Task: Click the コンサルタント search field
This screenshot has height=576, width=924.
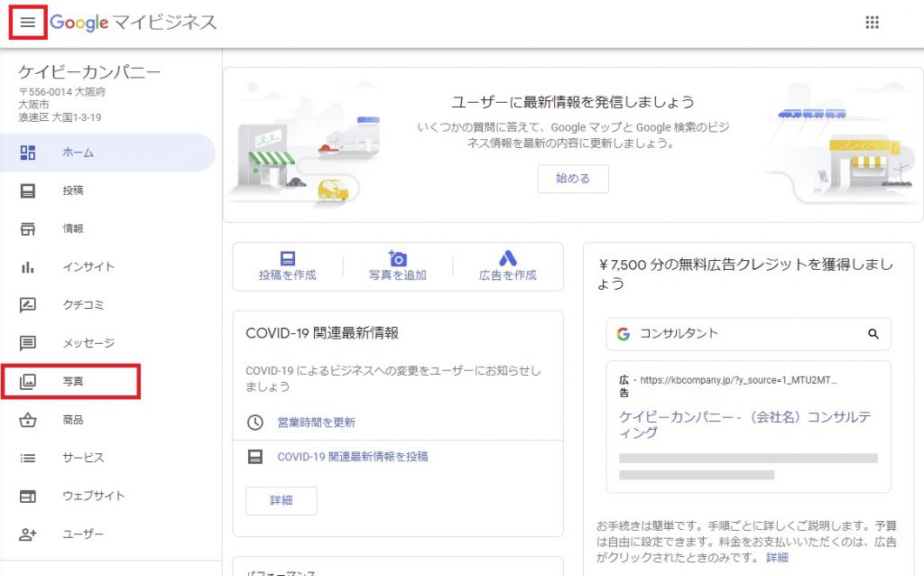Action: [748, 334]
